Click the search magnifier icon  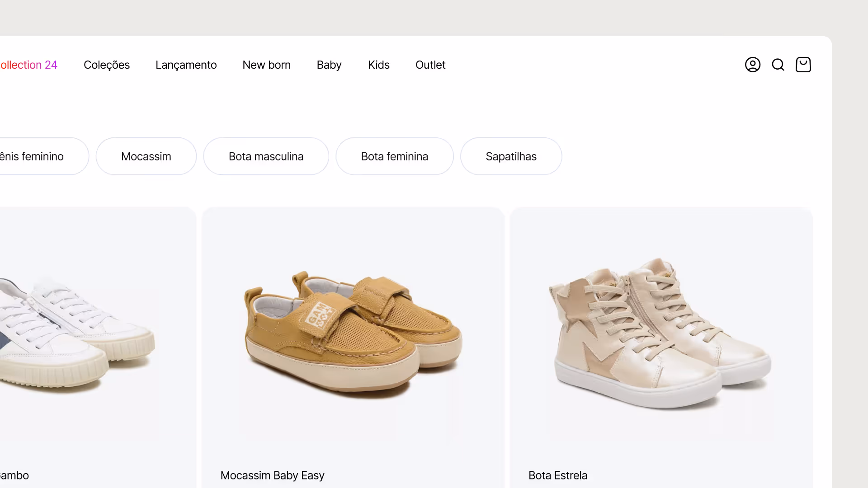click(x=778, y=65)
